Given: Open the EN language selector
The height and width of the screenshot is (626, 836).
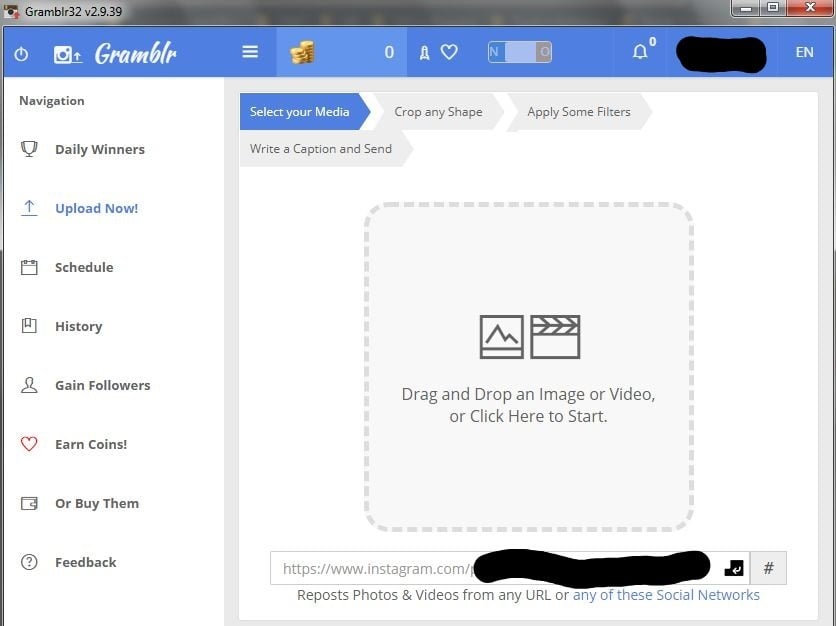Looking at the screenshot, I should (x=804, y=52).
